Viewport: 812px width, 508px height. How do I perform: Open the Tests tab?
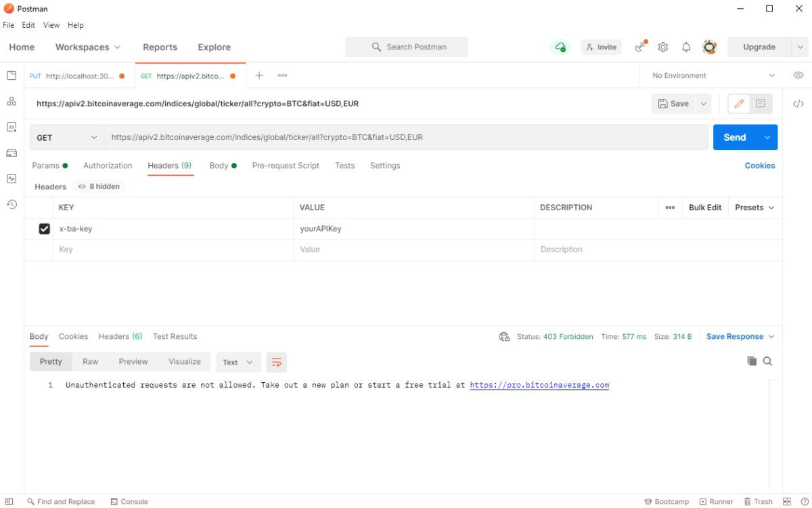(344, 166)
